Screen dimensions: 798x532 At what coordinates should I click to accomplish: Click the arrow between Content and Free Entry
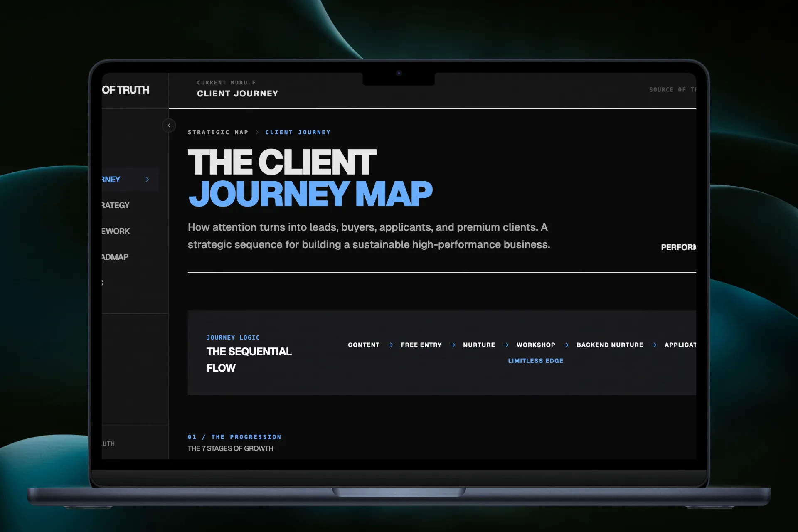point(390,345)
